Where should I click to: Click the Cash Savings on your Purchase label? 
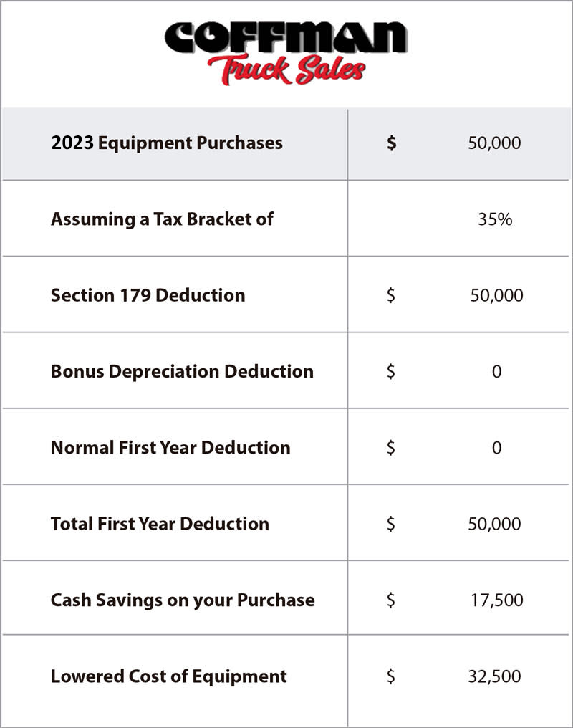click(x=183, y=600)
